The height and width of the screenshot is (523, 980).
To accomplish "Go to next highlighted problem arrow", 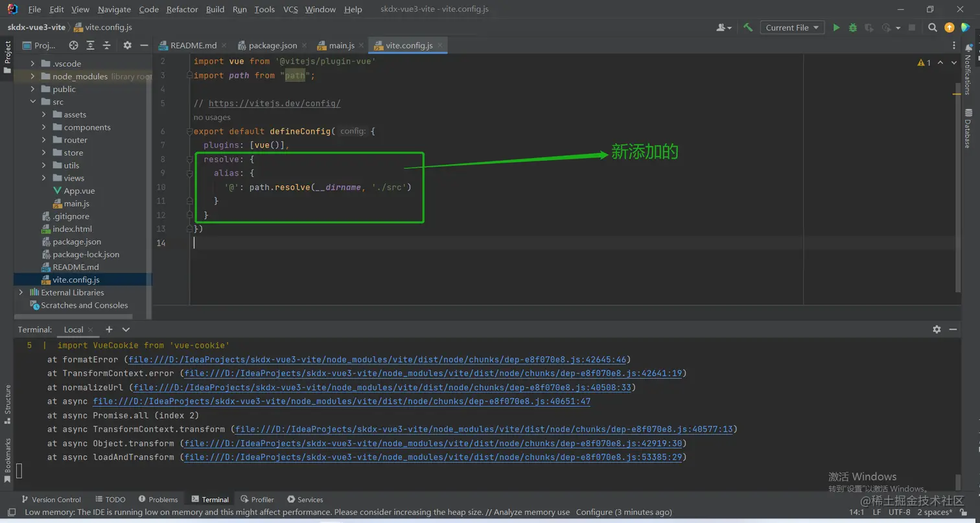I will coord(953,62).
